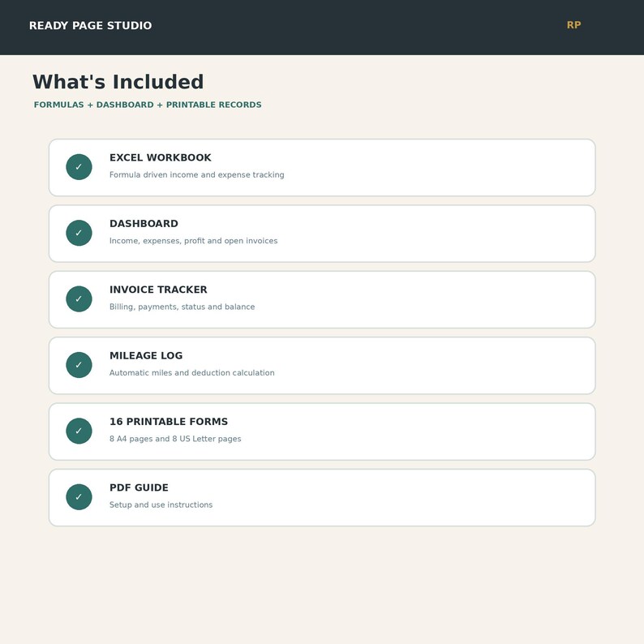Select the PDF GUIDE title
Viewport: 644px width, 644px height.
pyautogui.click(x=139, y=488)
